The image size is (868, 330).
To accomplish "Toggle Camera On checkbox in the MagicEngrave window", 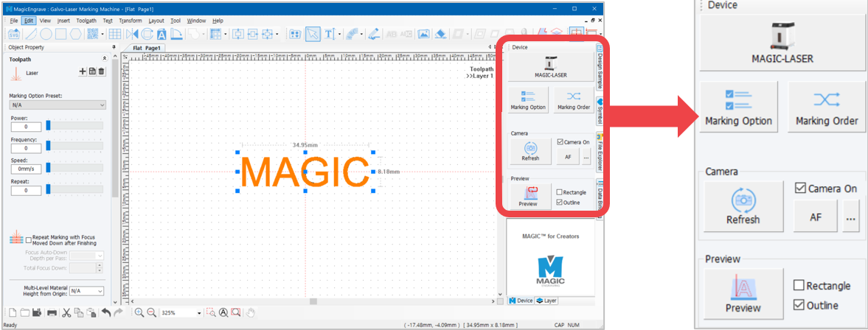I will tap(560, 142).
